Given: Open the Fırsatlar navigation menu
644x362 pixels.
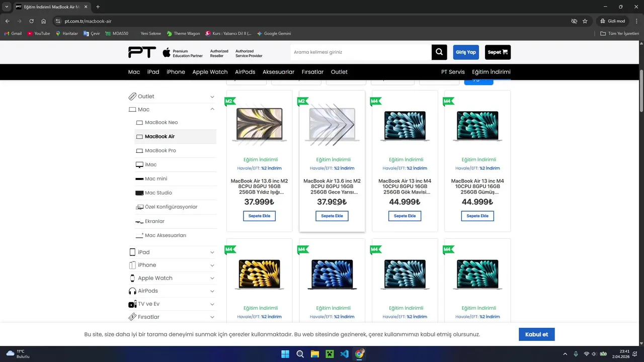Looking at the screenshot, I should pyautogui.click(x=312, y=72).
